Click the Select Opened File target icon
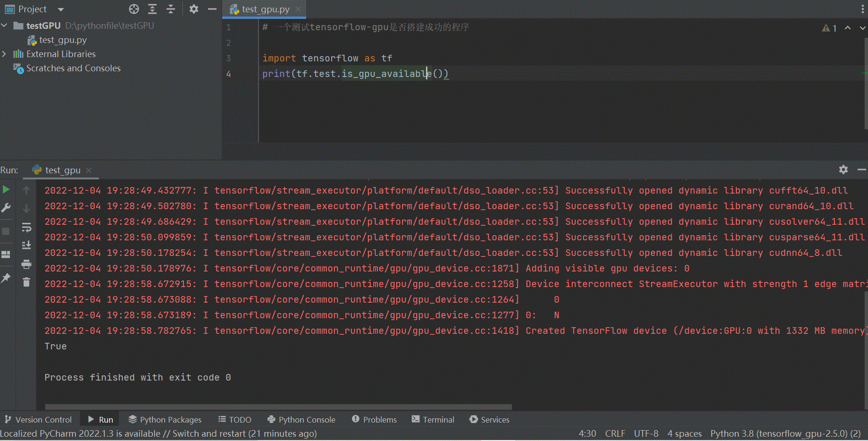The width and height of the screenshot is (868, 441). [x=134, y=9]
